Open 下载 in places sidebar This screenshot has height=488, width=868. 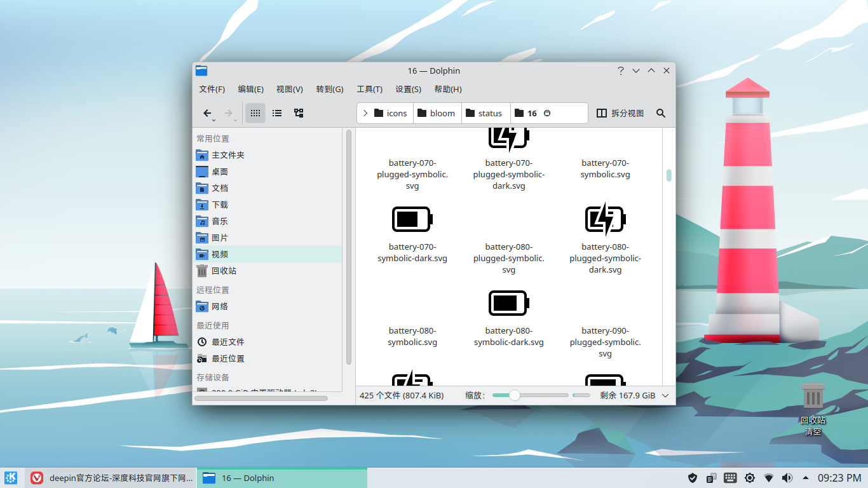267,205
